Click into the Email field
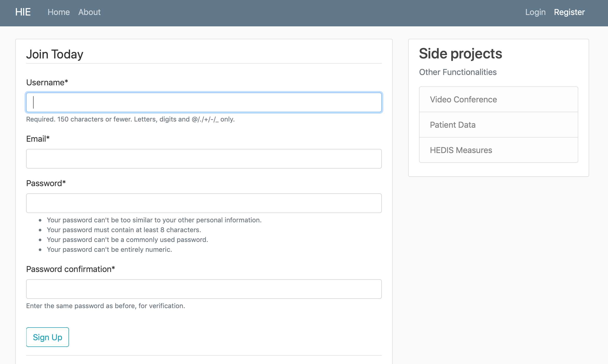The image size is (608, 364). pos(204,159)
